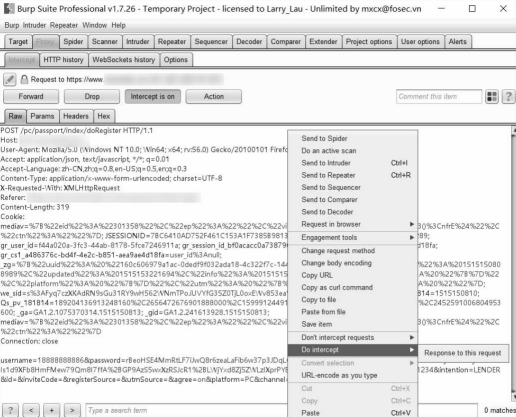Switch to the Comparer tab
The height and width of the screenshot is (417, 516).
[286, 42]
